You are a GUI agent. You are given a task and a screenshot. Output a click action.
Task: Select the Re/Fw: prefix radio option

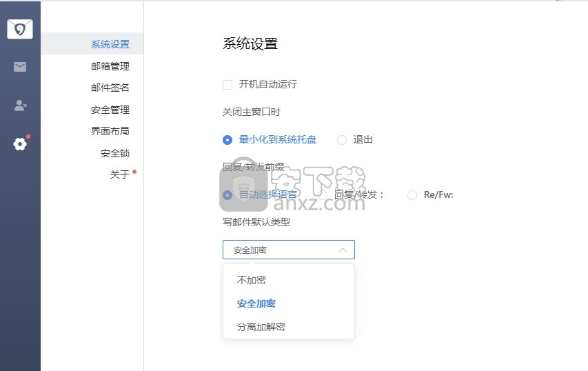point(412,195)
